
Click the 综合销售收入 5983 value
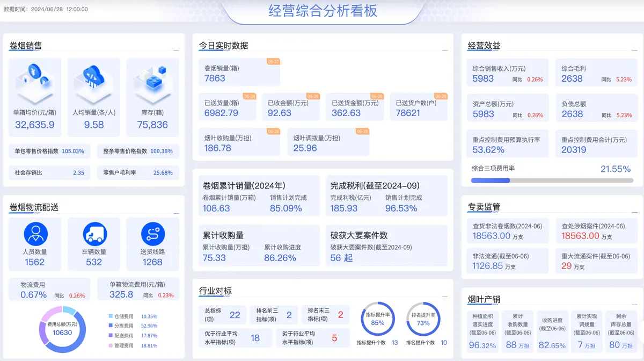[x=483, y=79]
